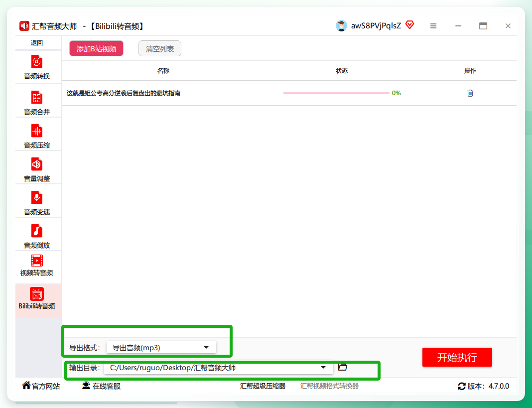Select the 音频转换 menu label

[x=37, y=76]
